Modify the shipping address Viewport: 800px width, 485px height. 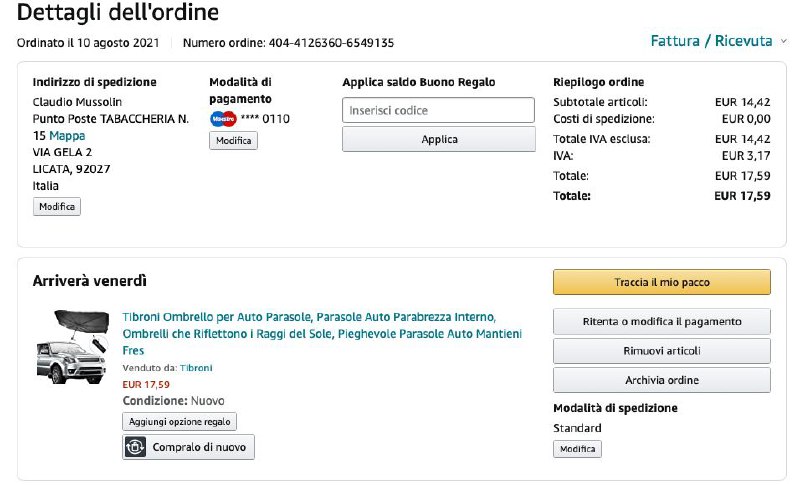coord(57,206)
